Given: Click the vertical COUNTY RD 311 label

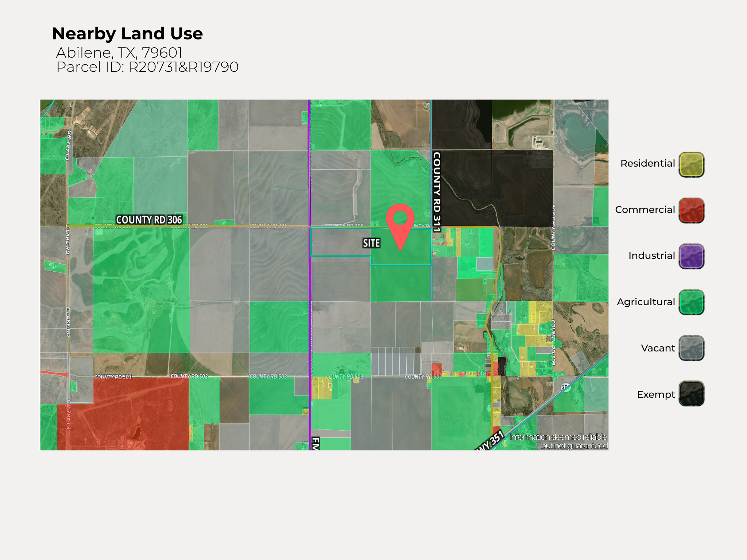Looking at the screenshot, I should (437, 192).
